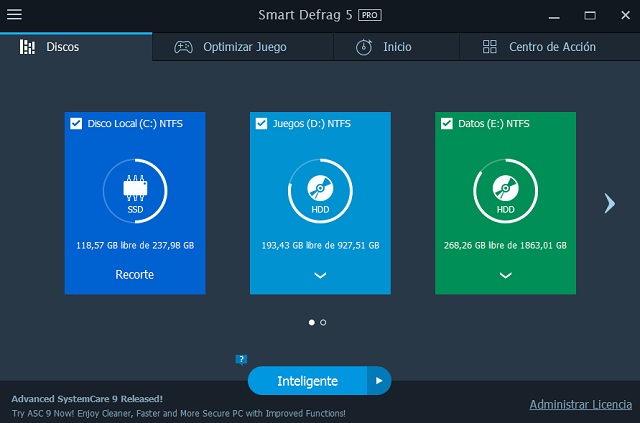Click the Juegos (D:) NTFS label
The width and height of the screenshot is (640, 423).
tap(312, 124)
